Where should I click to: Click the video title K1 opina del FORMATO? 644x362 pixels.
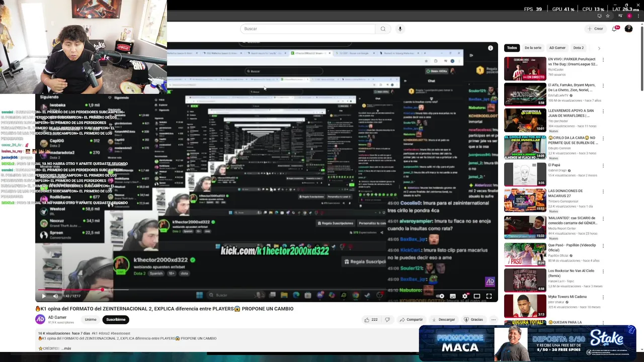164,309
